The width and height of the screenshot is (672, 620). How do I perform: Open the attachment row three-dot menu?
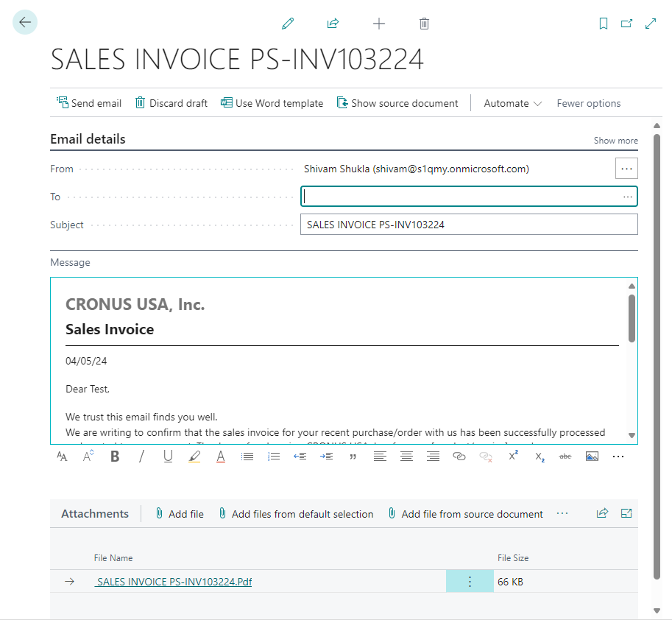click(x=470, y=582)
